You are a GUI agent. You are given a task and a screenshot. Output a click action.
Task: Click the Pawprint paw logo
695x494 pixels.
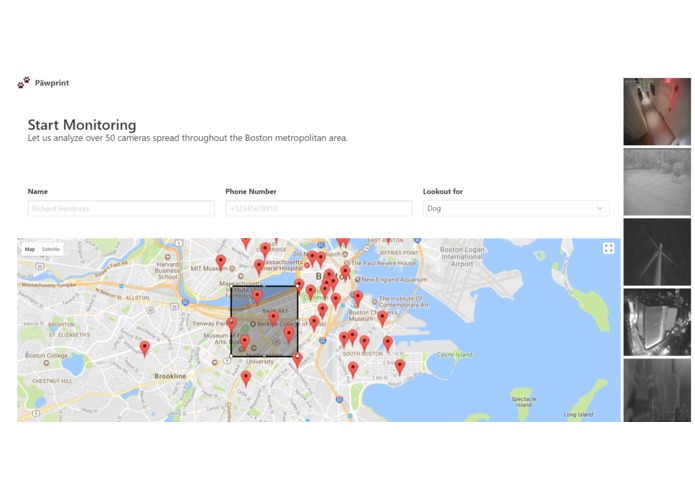pyautogui.click(x=23, y=82)
